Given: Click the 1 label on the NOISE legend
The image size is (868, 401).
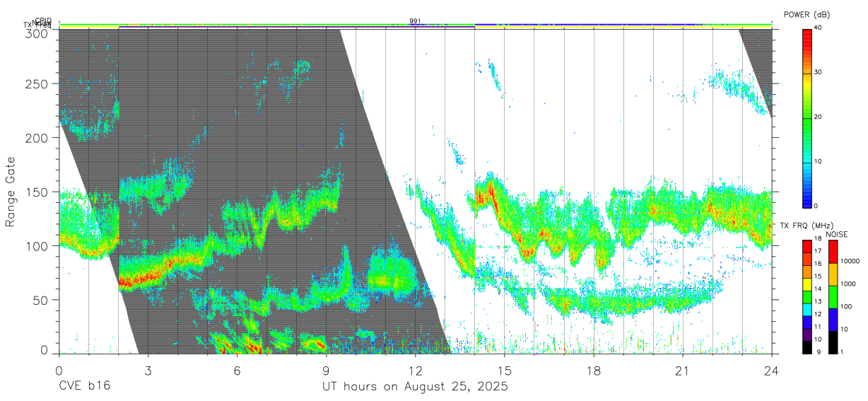Looking at the screenshot, I should tap(842, 351).
